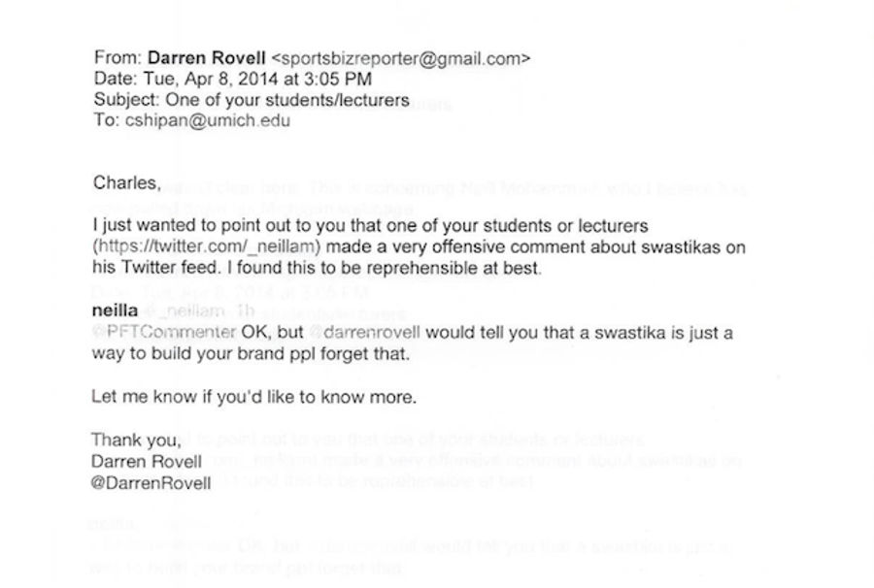The height and width of the screenshot is (588, 874).
Task: Click the sender name Darren Rovell
Action: point(206,58)
